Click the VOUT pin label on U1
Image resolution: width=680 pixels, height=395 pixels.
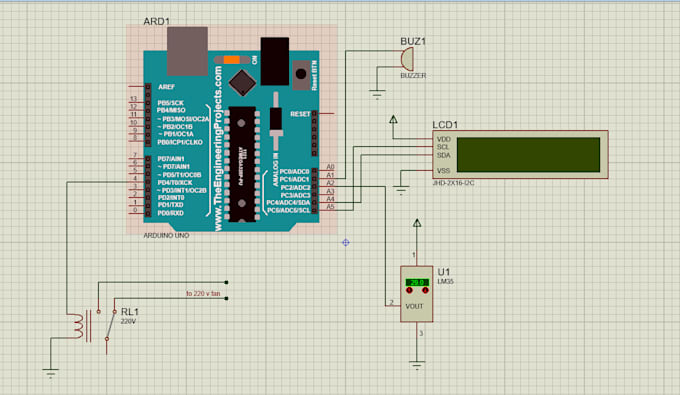click(x=414, y=306)
